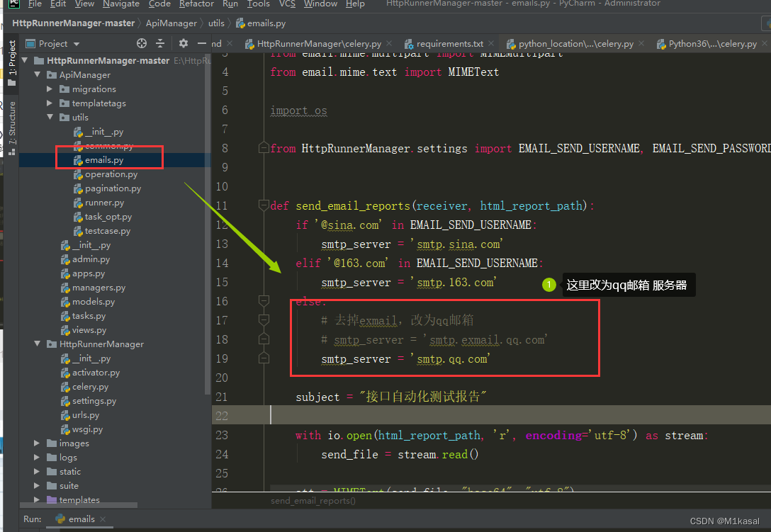Collapse HttpRunnerManager-master root folder
The width and height of the screenshot is (771, 532).
(25, 60)
